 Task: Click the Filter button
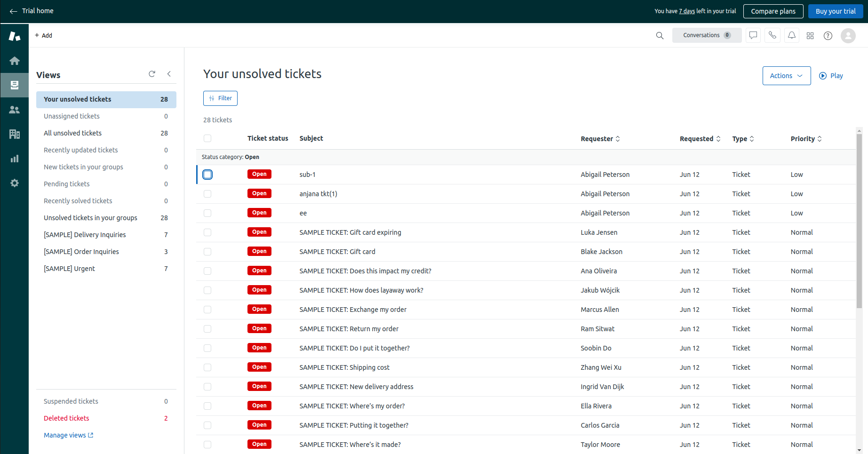(220, 98)
